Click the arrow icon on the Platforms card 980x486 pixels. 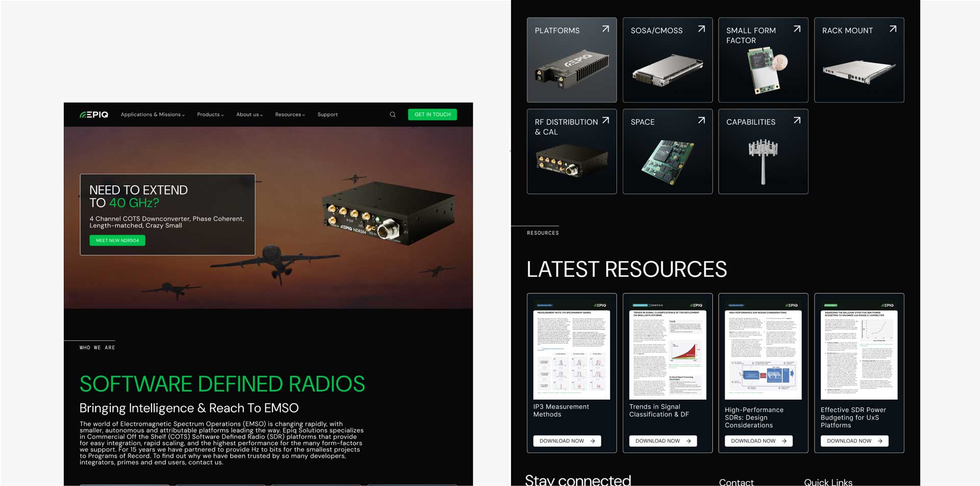(605, 29)
